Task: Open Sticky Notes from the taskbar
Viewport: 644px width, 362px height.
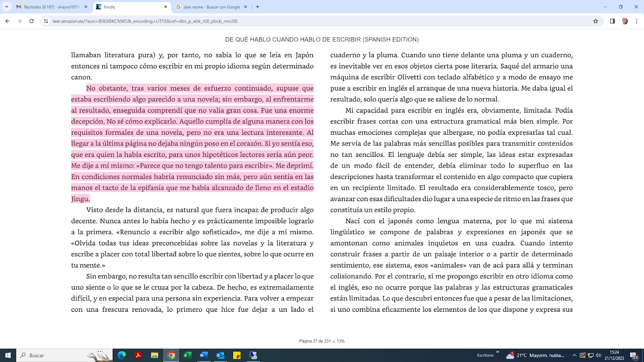Action: coord(237,355)
